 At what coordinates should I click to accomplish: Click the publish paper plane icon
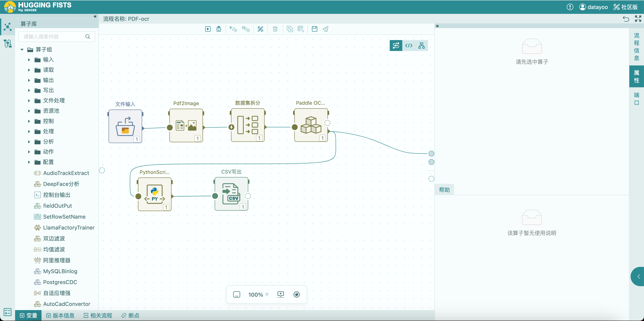326,29
